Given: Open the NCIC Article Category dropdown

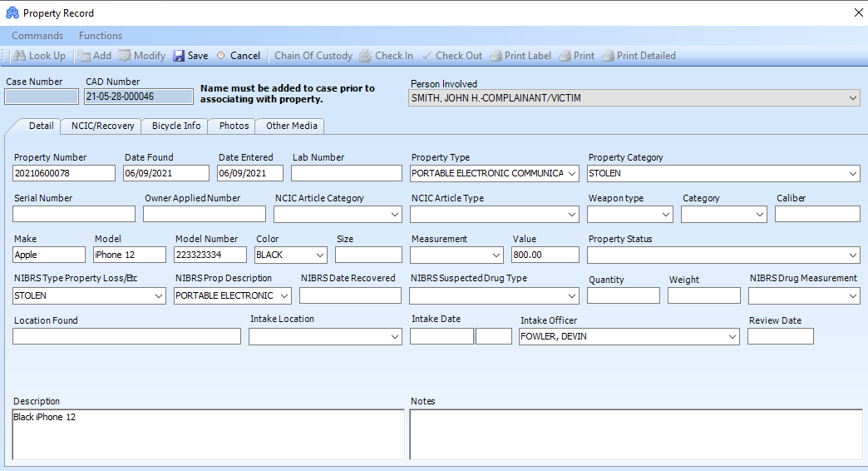Looking at the screenshot, I should pos(395,215).
